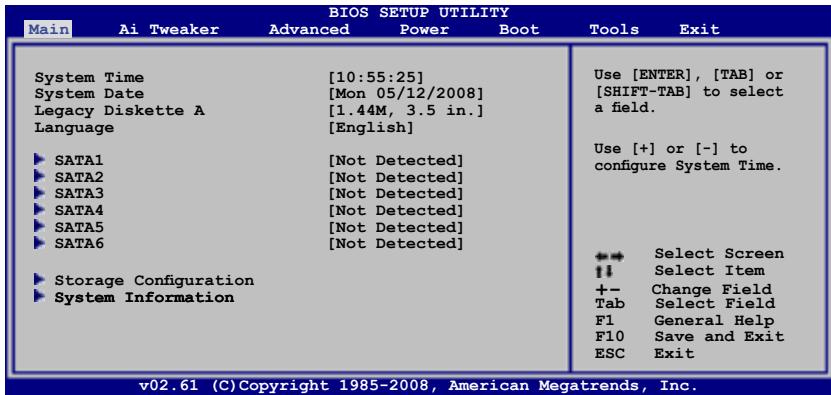Open System Information submenu
Image resolution: width=831 pixels, height=395 pixels.
pyautogui.click(x=144, y=297)
